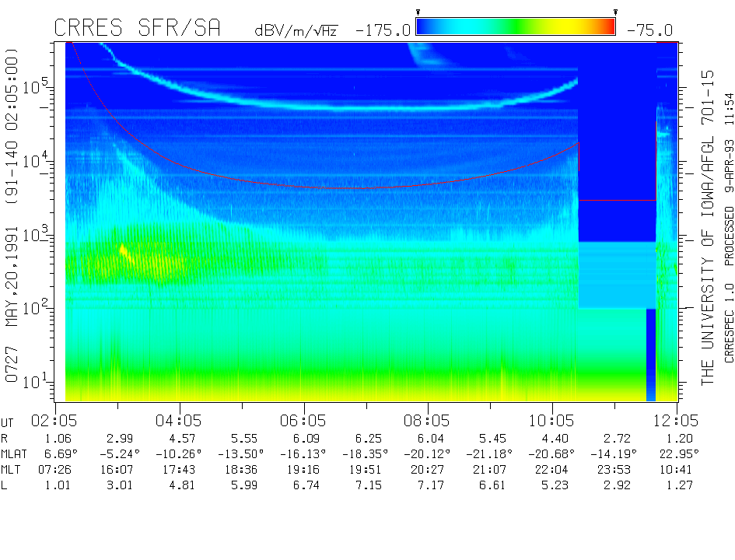Click the MLT row header
Screen dimensions: 735x560
[x=10, y=470]
